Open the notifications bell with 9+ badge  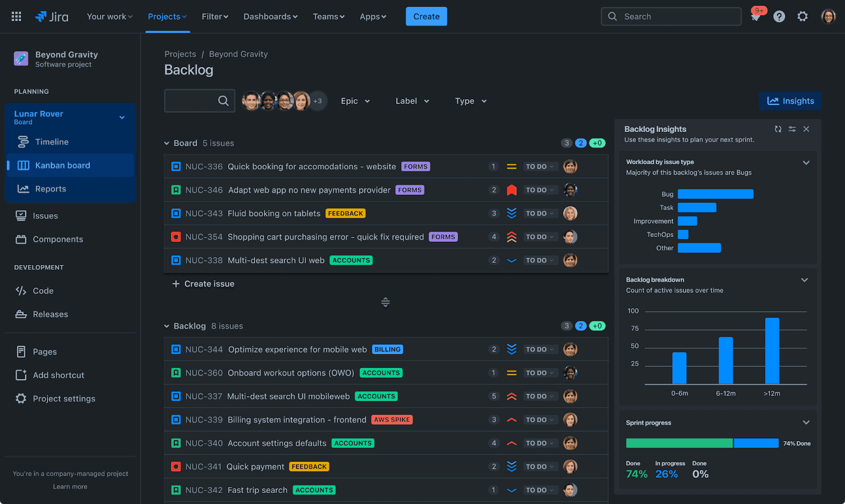756,16
